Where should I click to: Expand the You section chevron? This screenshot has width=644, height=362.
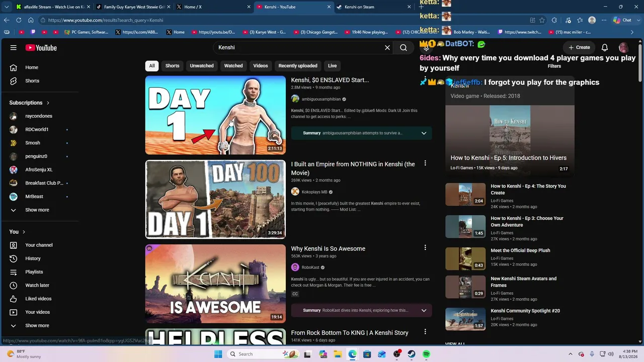24,232
